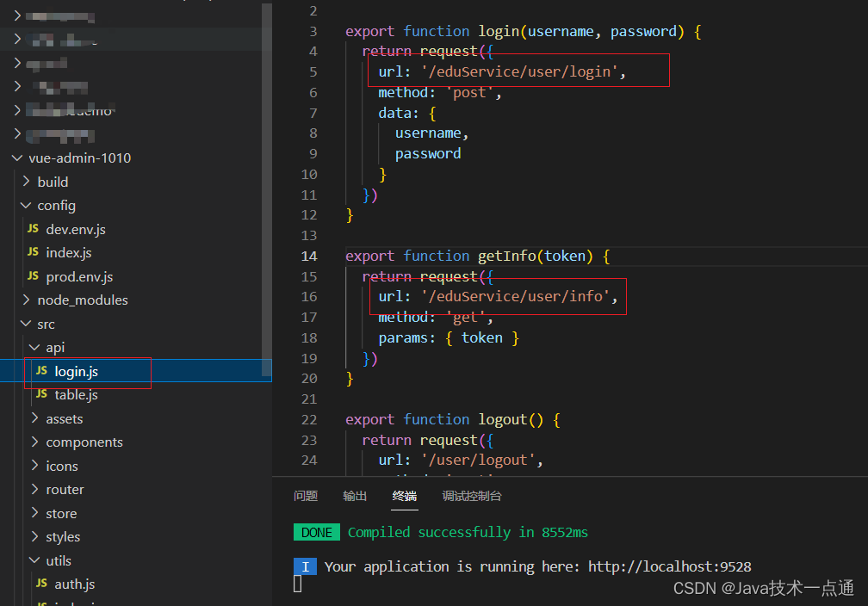Click the 'post' method value
This screenshot has width=868, height=606.
coord(470,92)
